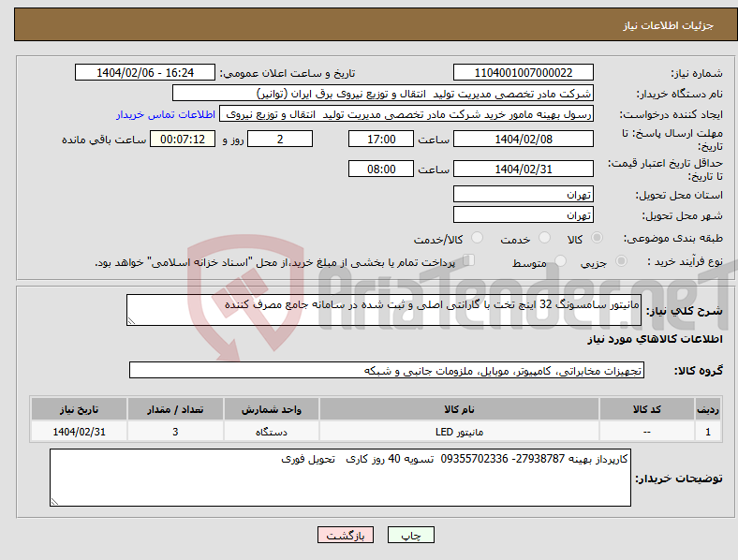
Task: Click the کد کالا cell showing --
Action: 647,432
